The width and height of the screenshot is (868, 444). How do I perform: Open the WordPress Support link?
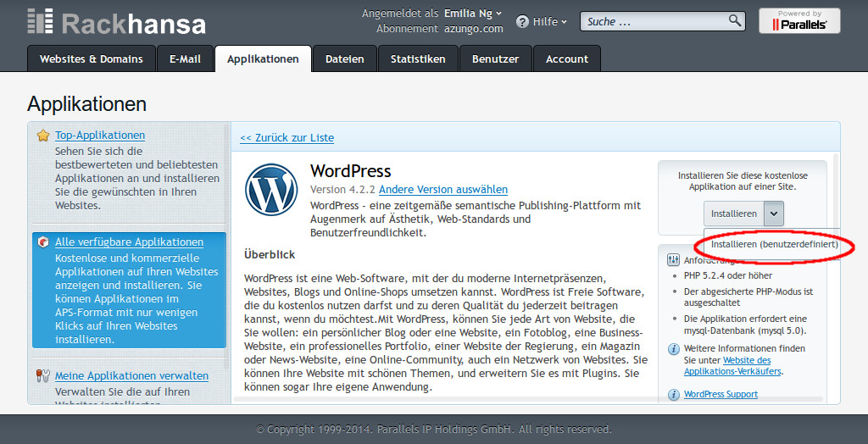(721, 394)
